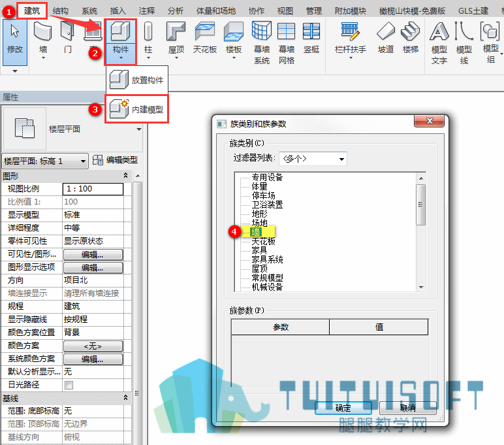Select 卫浴装置 in the category list

point(267,205)
